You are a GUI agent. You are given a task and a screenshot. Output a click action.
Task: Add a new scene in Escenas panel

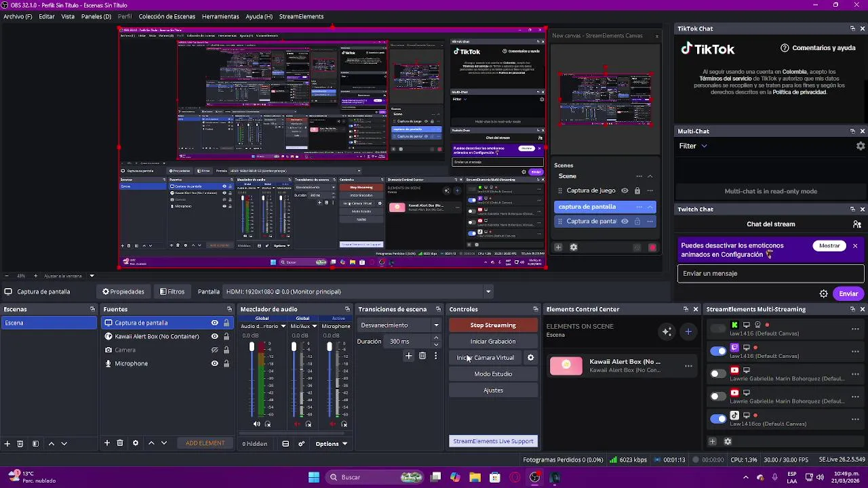(x=7, y=443)
